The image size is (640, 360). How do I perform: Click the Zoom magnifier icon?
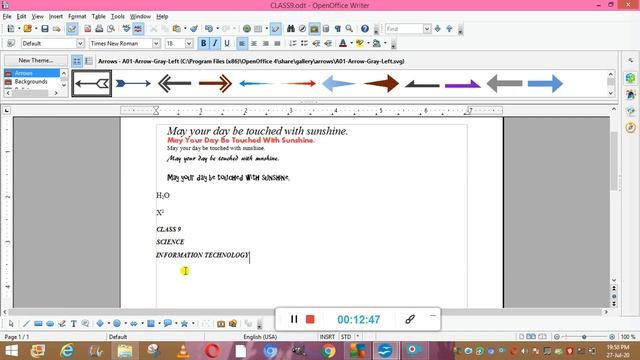tap(349, 29)
